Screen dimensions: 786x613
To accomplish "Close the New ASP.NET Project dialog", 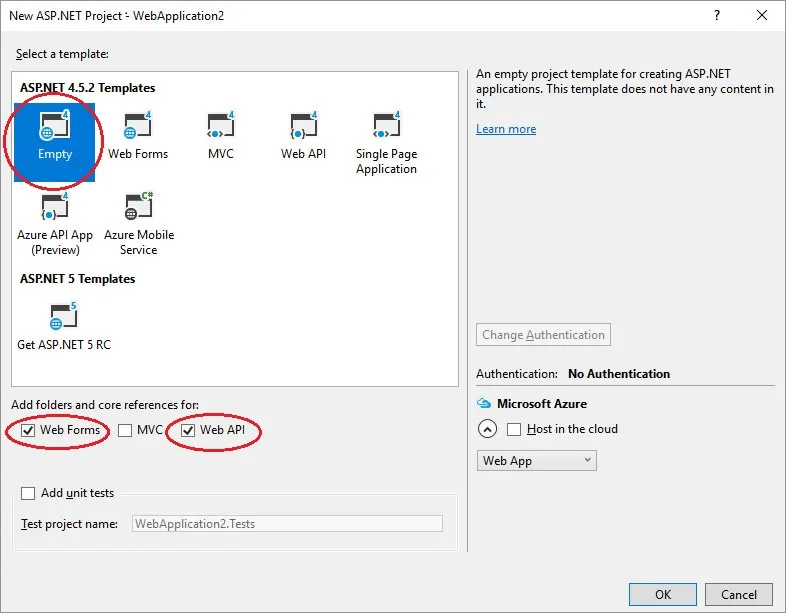I will pyautogui.click(x=761, y=16).
